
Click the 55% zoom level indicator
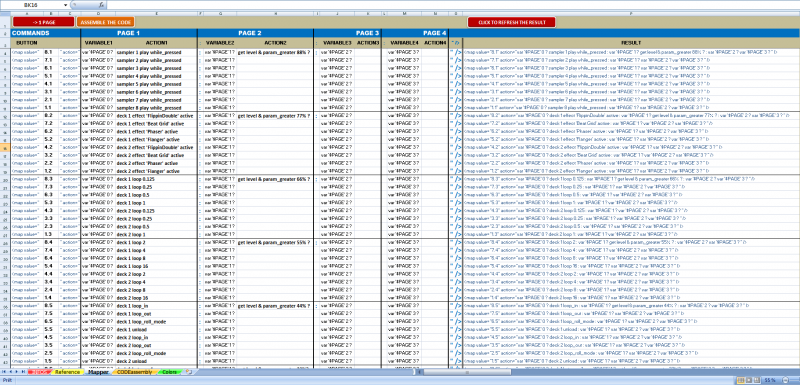770,380
